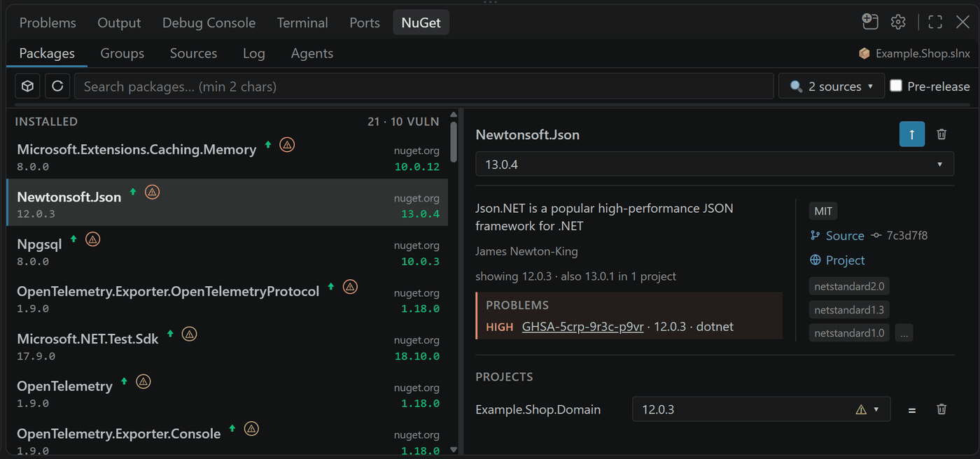Open the 12.0.3 project version dropdown
The width and height of the screenshot is (980, 459).
click(762, 409)
